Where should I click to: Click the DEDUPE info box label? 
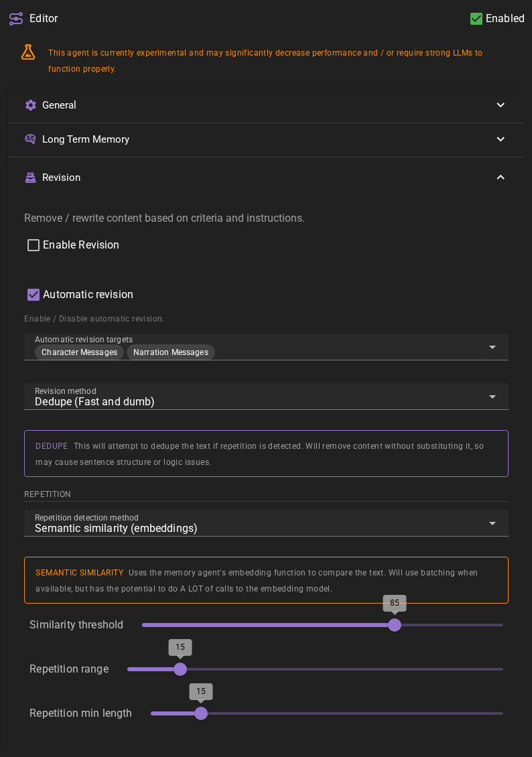[52, 446]
